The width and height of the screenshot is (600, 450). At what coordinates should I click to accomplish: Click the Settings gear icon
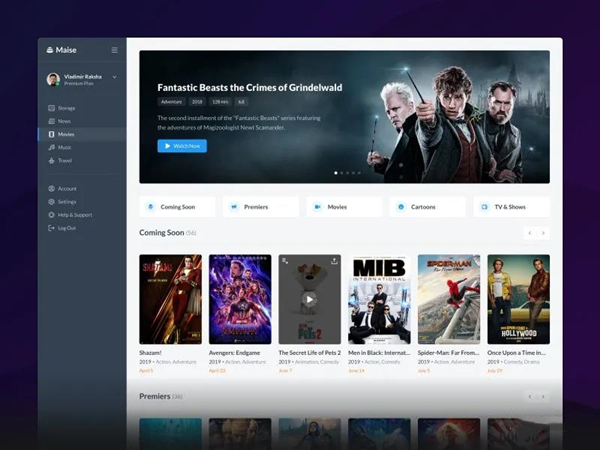point(51,202)
